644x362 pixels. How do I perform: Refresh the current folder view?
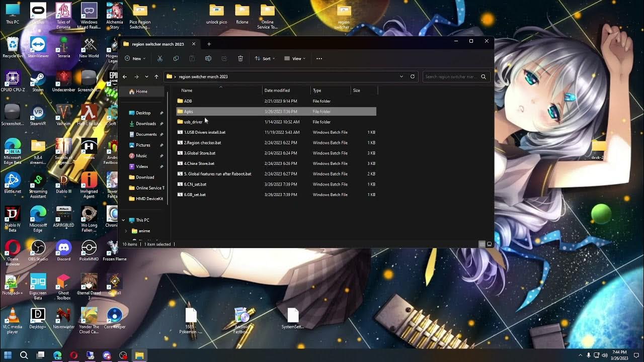tap(413, 76)
